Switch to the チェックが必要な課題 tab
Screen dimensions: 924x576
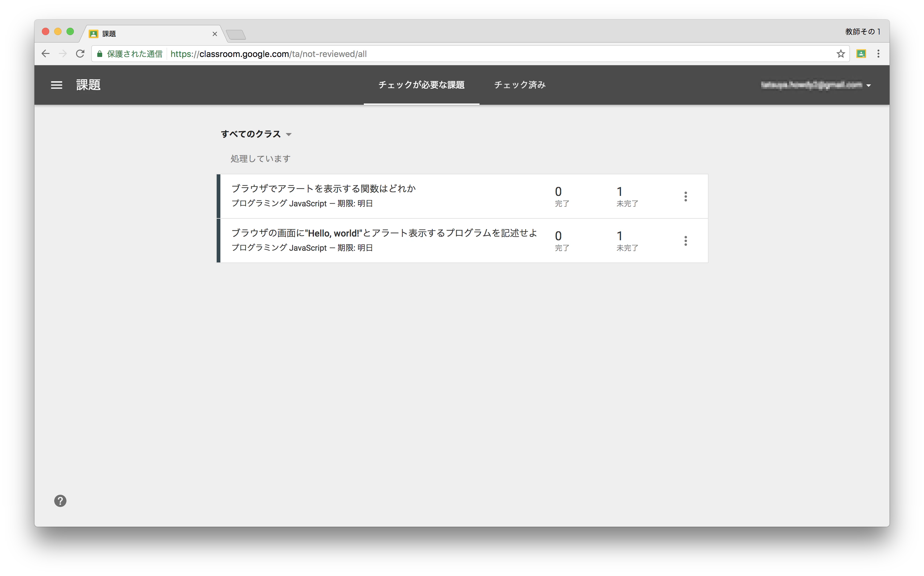tap(421, 85)
